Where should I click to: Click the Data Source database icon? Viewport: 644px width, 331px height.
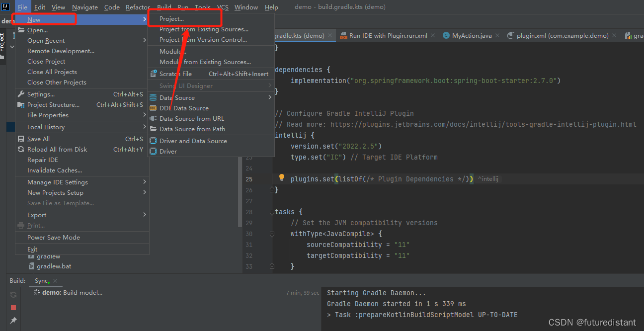coord(153,98)
